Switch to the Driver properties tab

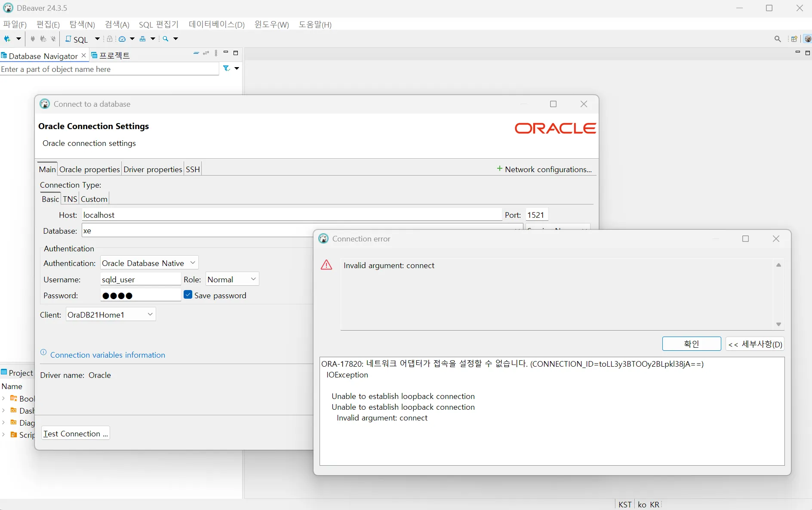click(153, 169)
